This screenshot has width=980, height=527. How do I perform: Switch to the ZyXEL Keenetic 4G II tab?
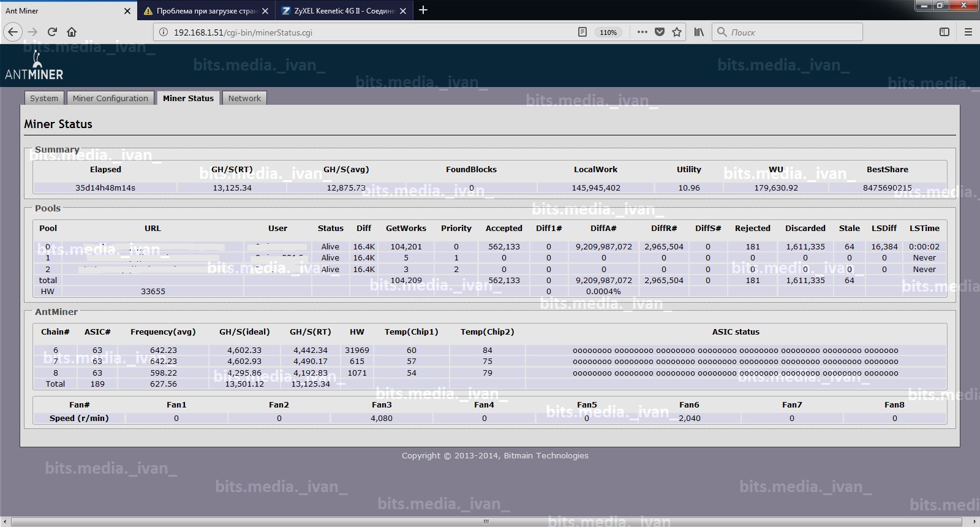(344, 10)
